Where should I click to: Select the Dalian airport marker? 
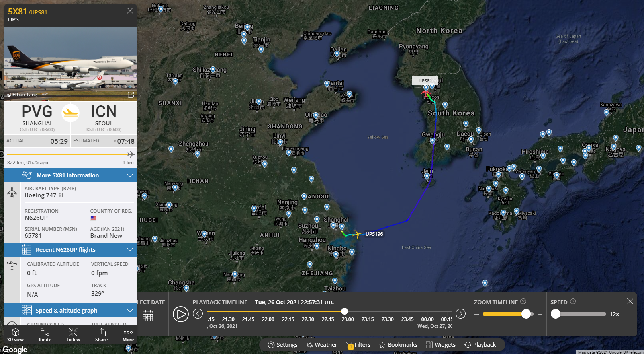click(337, 53)
